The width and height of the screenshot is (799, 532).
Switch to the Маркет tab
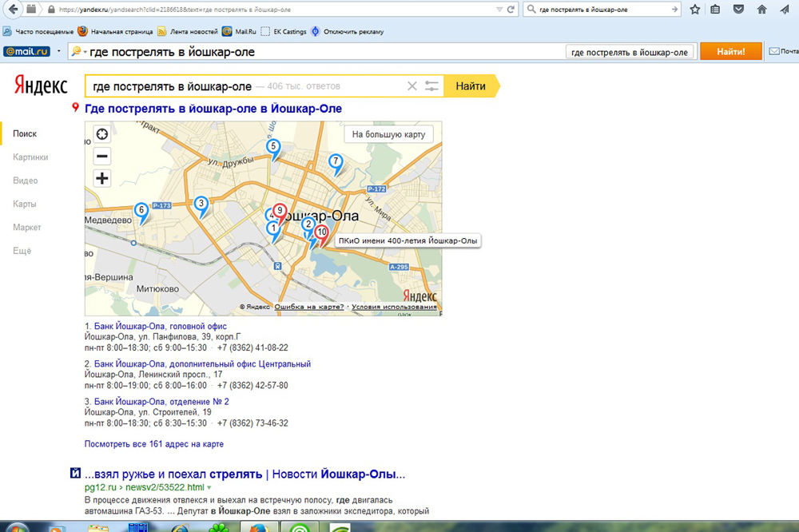27,228
